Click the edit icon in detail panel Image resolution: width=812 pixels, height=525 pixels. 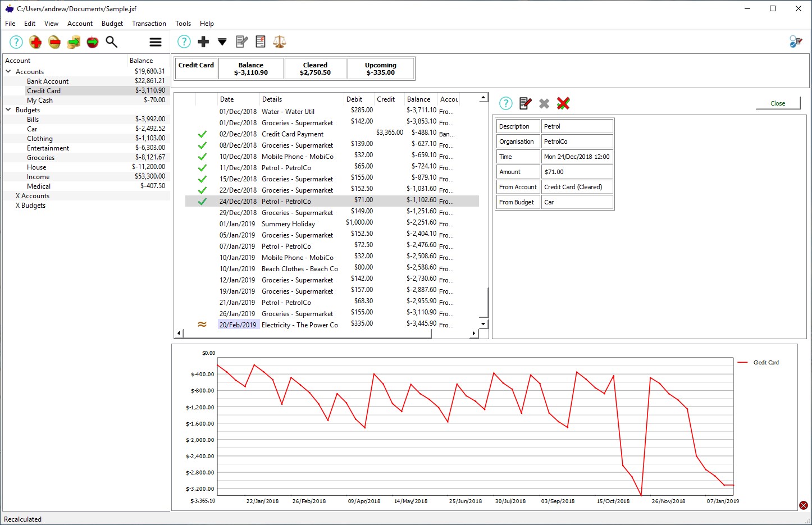coord(525,103)
